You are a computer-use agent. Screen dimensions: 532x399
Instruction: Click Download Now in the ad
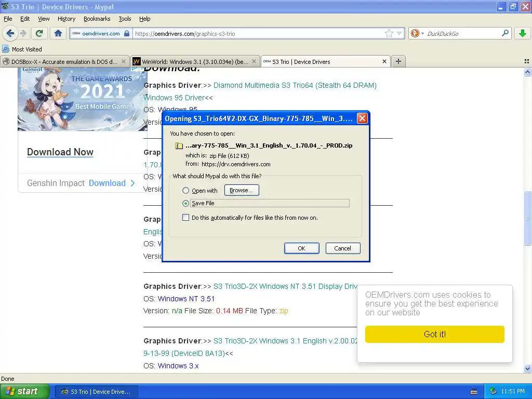click(x=60, y=152)
